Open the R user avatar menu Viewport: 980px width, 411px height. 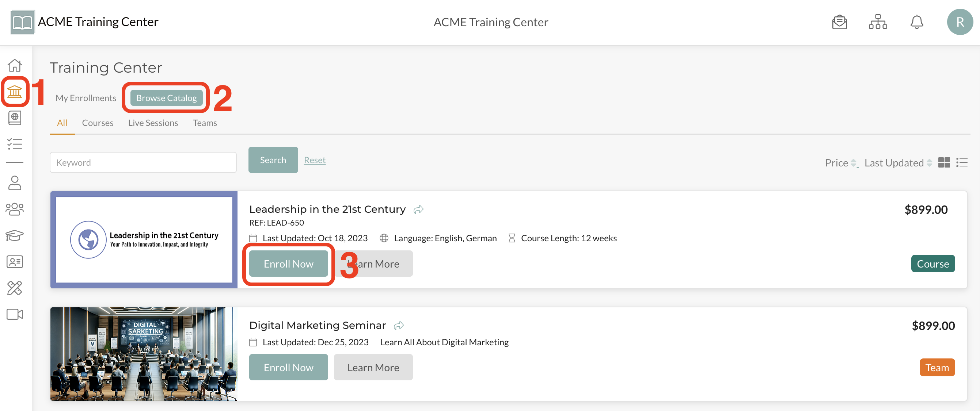tap(960, 22)
